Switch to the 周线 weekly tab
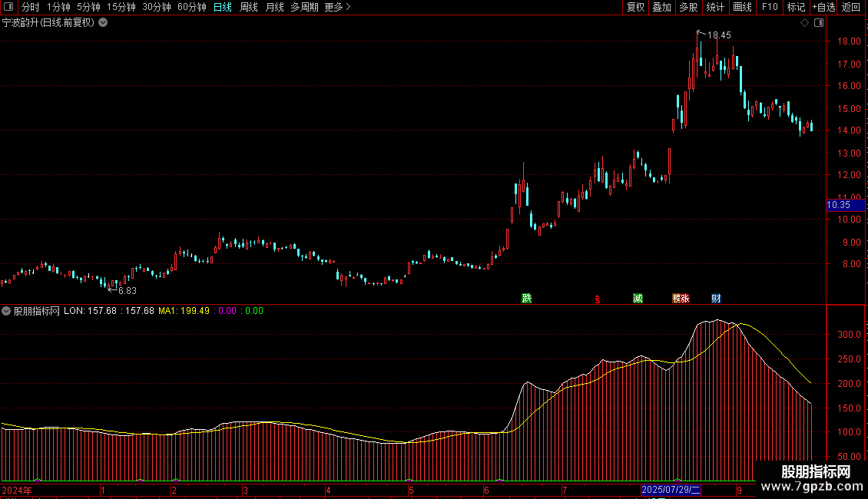Screen dimensions: 868x499 pyautogui.click(x=249, y=8)
